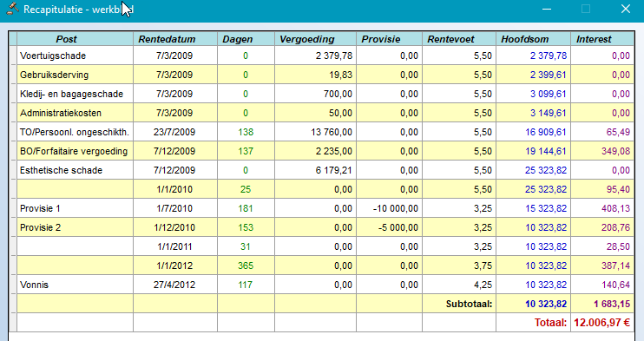This screenshot has height=341, width=644.
Task: Click the Vergoeding amount 2 235,00
Action: click(x=334, y=151)
